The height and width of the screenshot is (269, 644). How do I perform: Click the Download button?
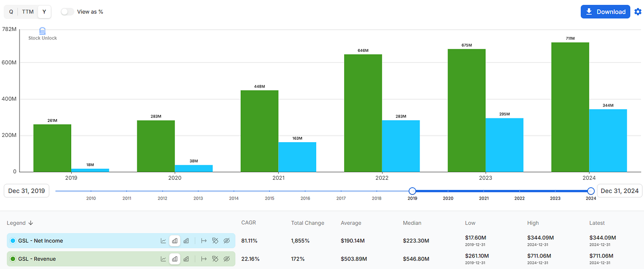tap(606, 11)
